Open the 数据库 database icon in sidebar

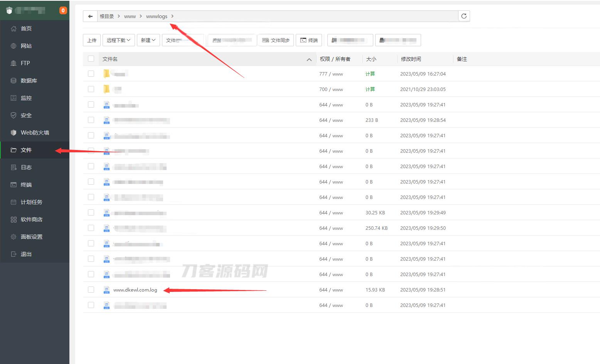pos(13,81)
